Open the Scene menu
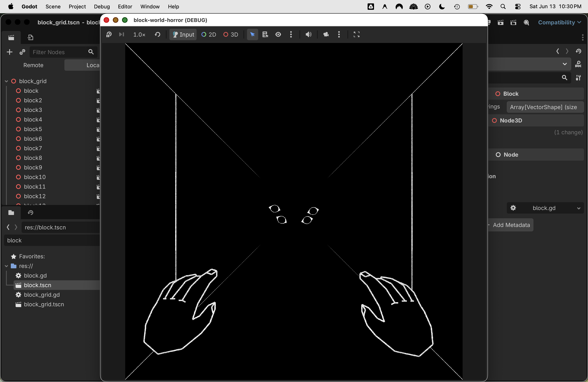 click(53, 7)
